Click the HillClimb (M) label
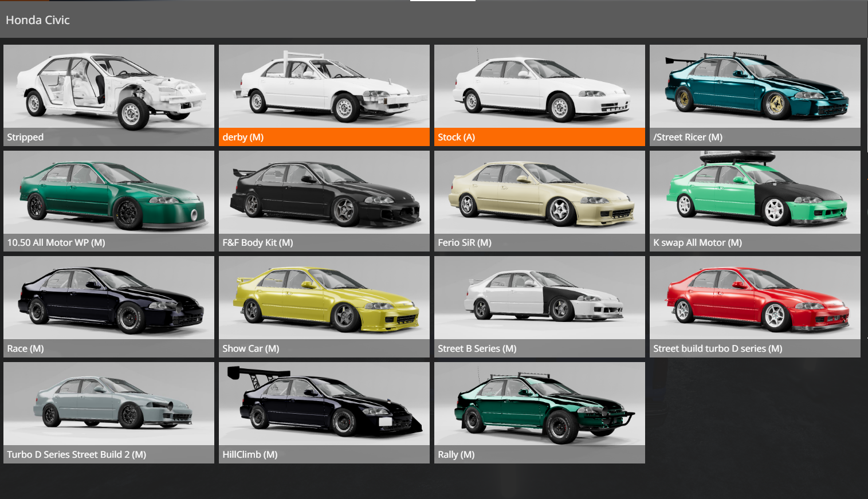The image size is (868, 499). point(250,454)
